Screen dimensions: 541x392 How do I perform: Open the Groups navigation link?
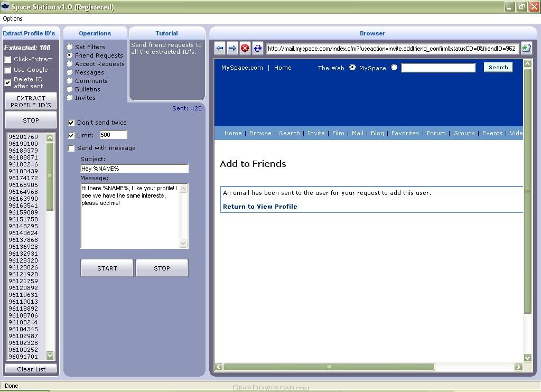point(464,133)
